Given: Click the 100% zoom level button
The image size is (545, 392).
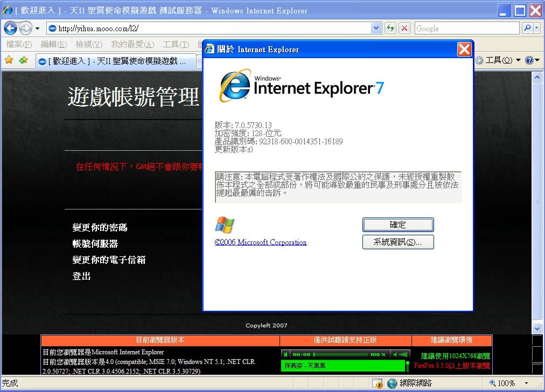Looking at the screenshot, I should pyautogui.click(x=502, y=383).
